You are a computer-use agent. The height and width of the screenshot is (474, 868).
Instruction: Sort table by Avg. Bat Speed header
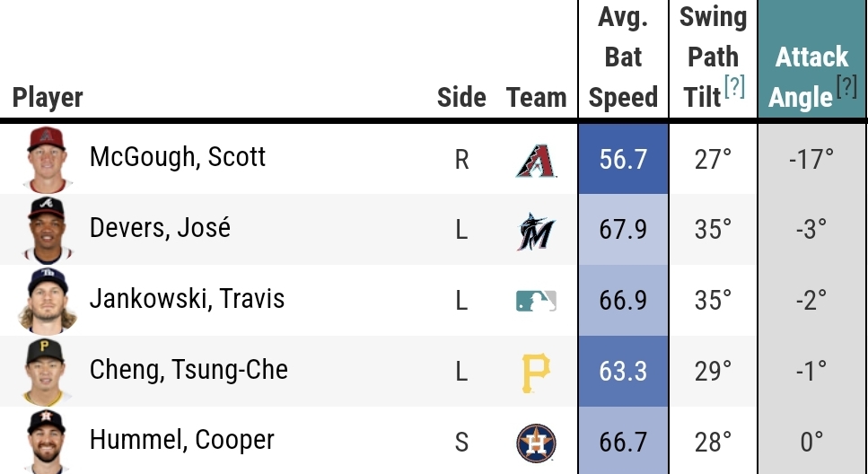pos(623,58)
